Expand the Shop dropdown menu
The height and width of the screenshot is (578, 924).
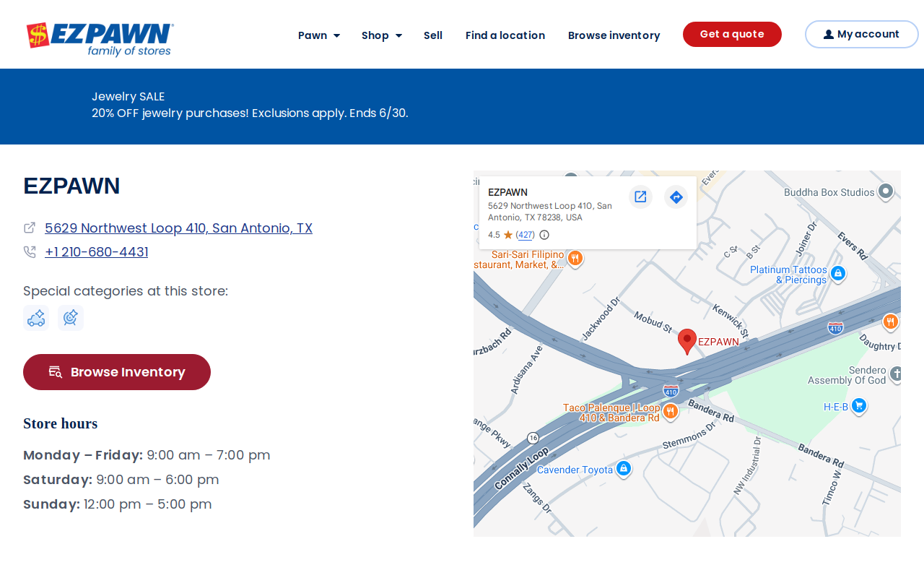(x=382, y=35)
